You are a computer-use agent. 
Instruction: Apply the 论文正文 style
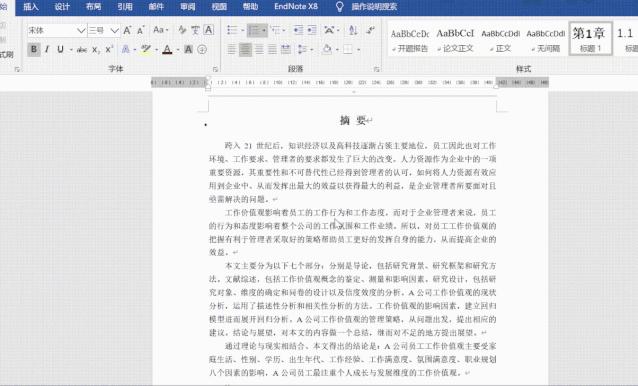[x=455, y=39]
